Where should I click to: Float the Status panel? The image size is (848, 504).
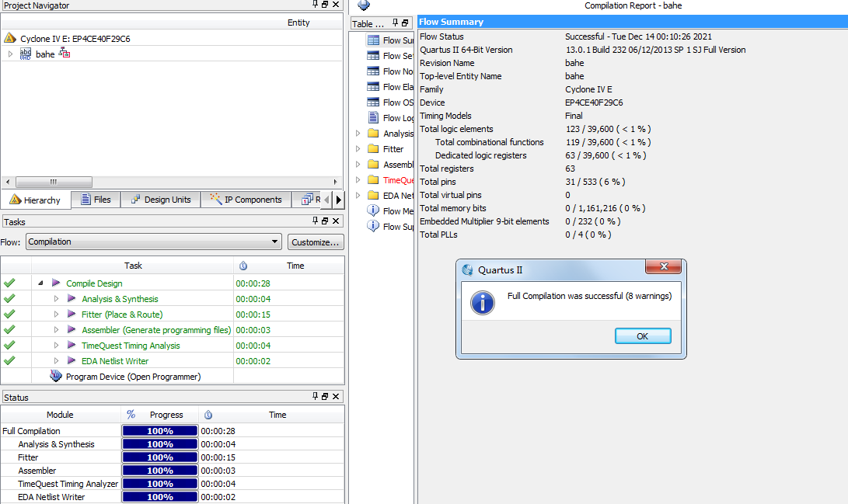(x=325, y=397)
